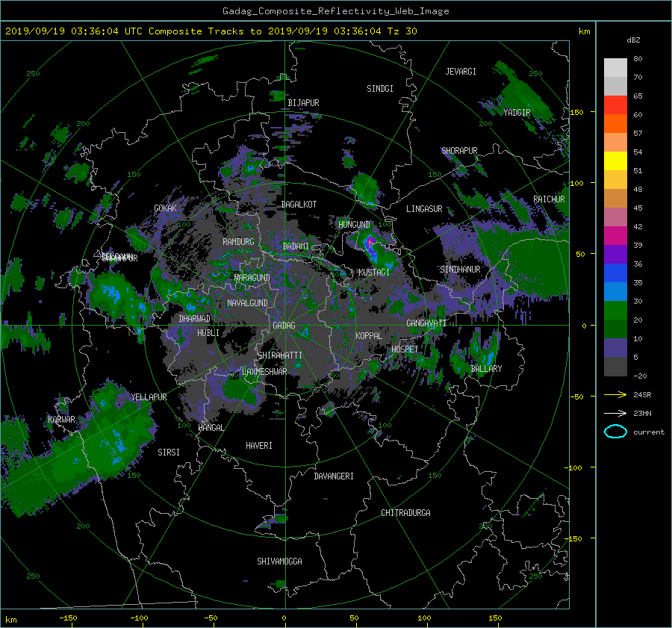
Task: Click the DHARWAD city label
Action: [195, 319]
